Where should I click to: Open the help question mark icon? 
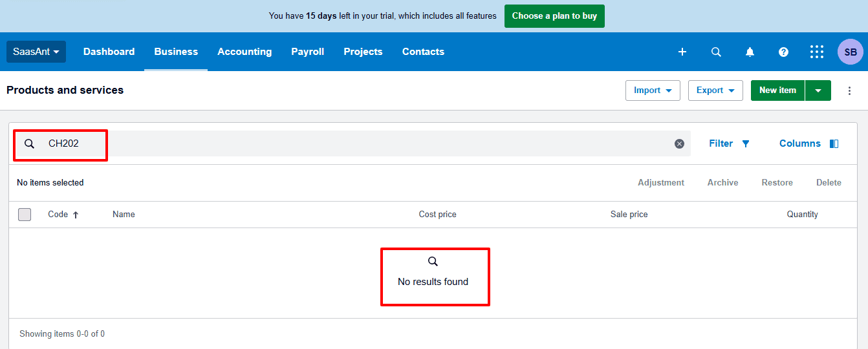pos(783,52)
